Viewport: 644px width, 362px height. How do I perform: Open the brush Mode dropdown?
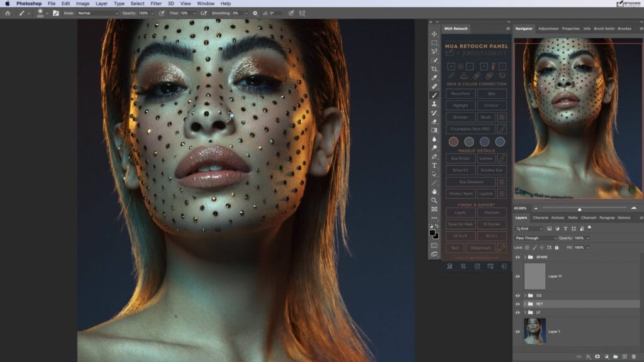(97, 13)
